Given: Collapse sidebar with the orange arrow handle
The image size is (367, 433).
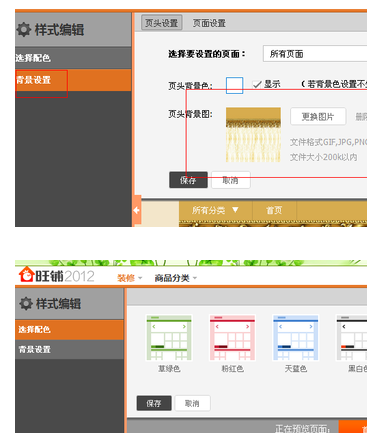Looking at the screenshot, I should click(136, 210).
